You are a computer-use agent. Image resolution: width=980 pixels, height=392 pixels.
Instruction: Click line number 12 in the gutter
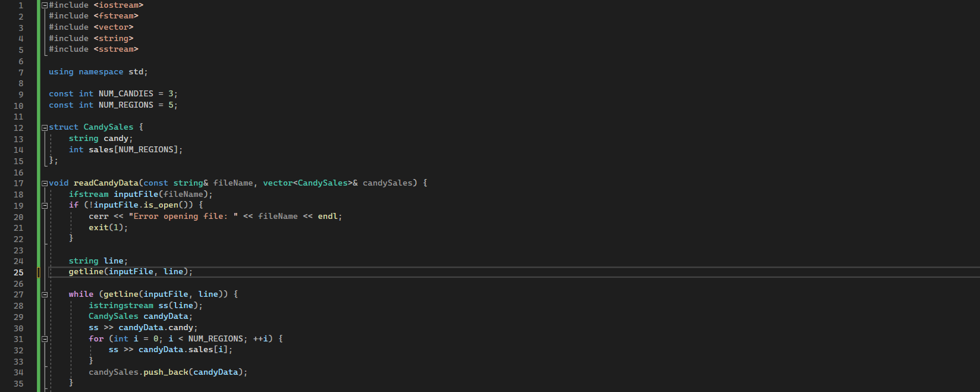click(18, 128)
